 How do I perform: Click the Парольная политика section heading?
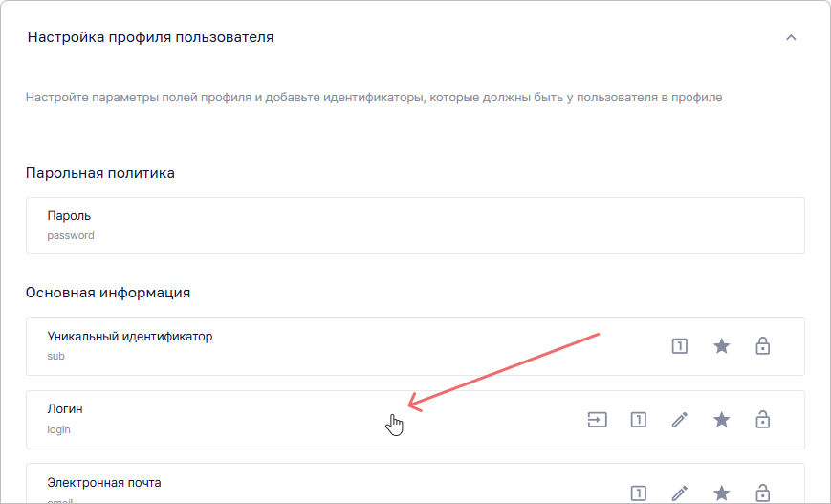100,173
